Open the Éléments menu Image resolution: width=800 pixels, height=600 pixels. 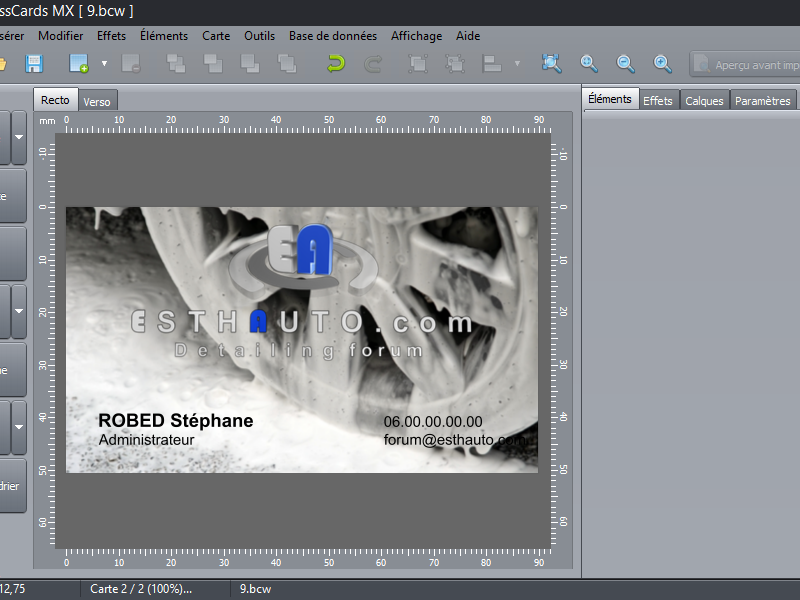[x=164, y=36]
